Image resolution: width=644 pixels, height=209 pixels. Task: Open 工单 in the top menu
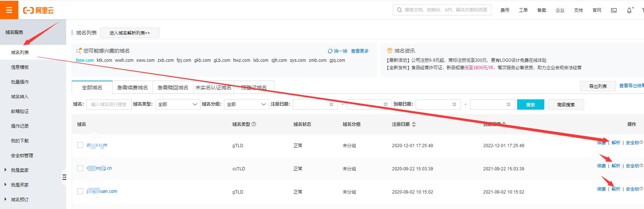523,10
